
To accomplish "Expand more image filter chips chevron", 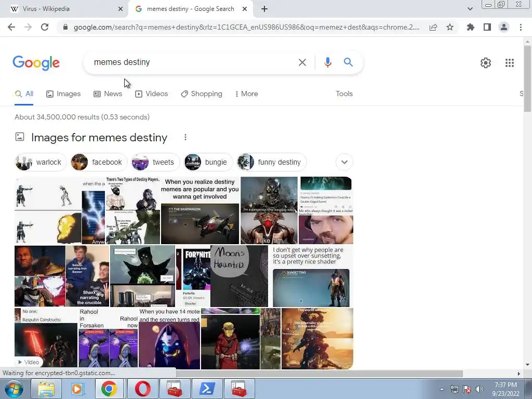I will point(344,162).
